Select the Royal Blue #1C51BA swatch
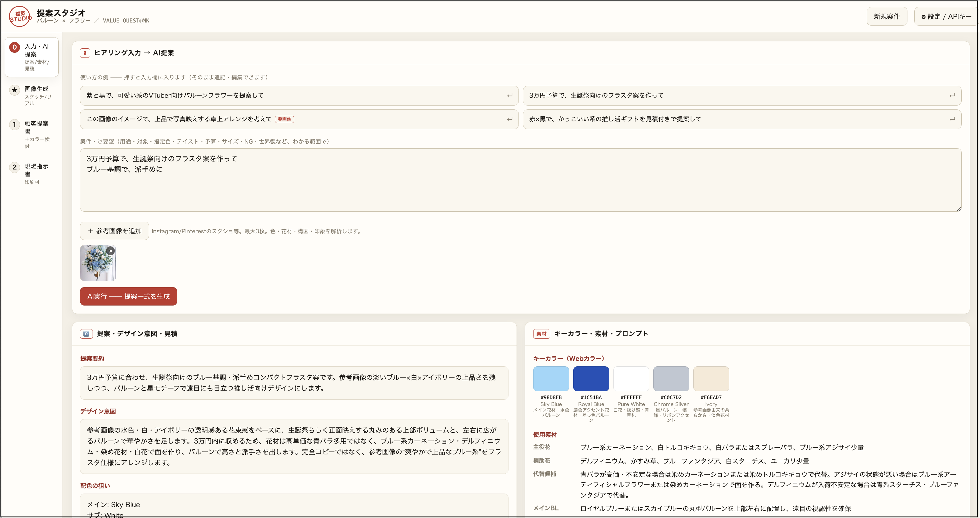Image resolution: width=980 pixels, height=518 pixels. pyautogui.click(x=591, y=379)
